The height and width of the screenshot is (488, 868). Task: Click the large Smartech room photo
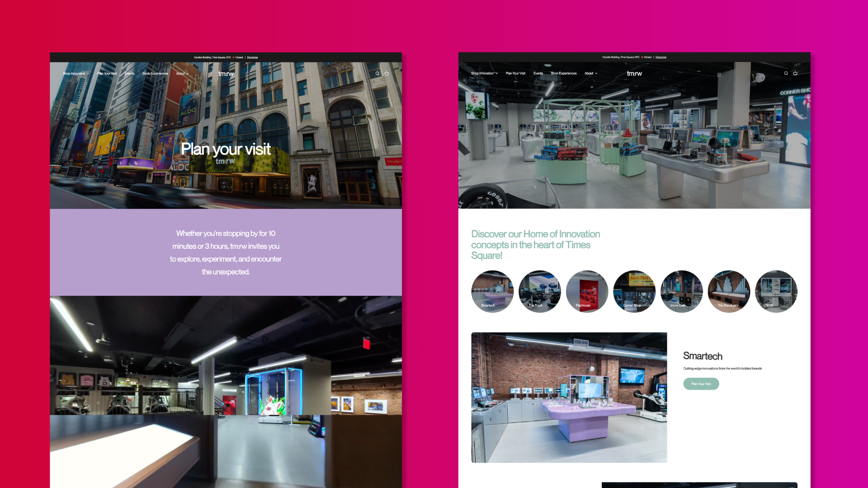[569, 398]
